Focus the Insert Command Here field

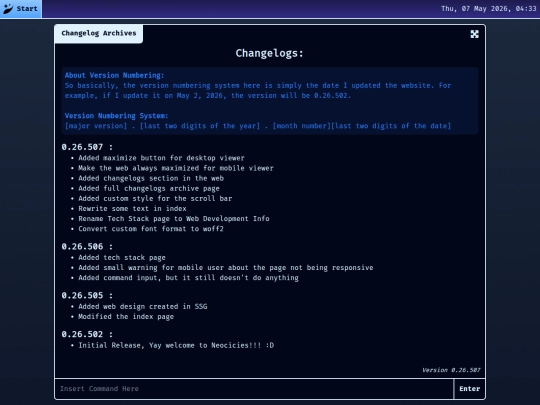[x=254, y=388]
